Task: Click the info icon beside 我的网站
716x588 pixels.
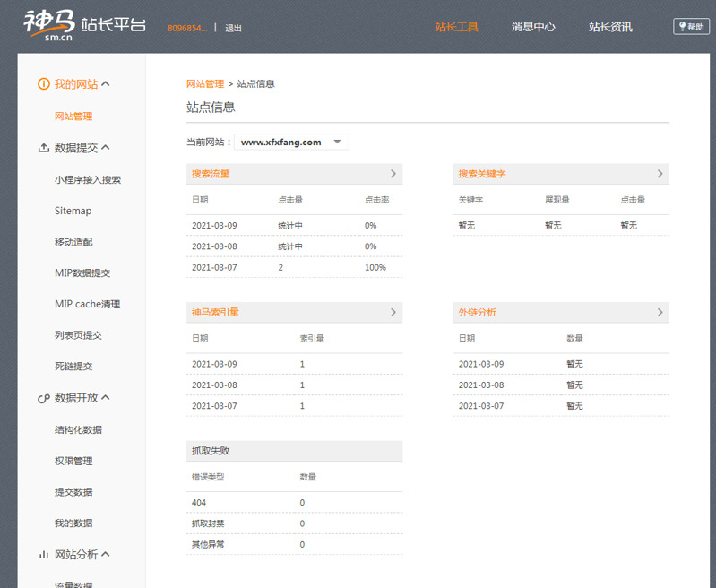Action: coord(43,84)
